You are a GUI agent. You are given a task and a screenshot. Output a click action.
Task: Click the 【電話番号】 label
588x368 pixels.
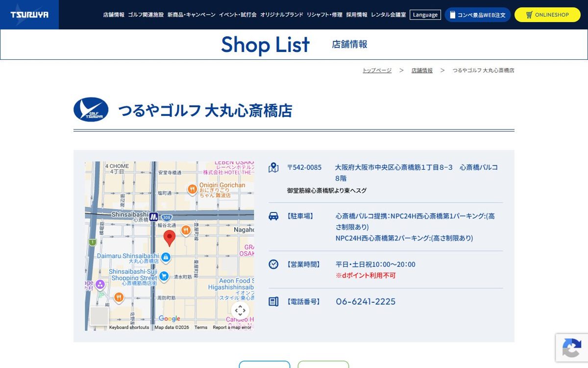[303, 302]
